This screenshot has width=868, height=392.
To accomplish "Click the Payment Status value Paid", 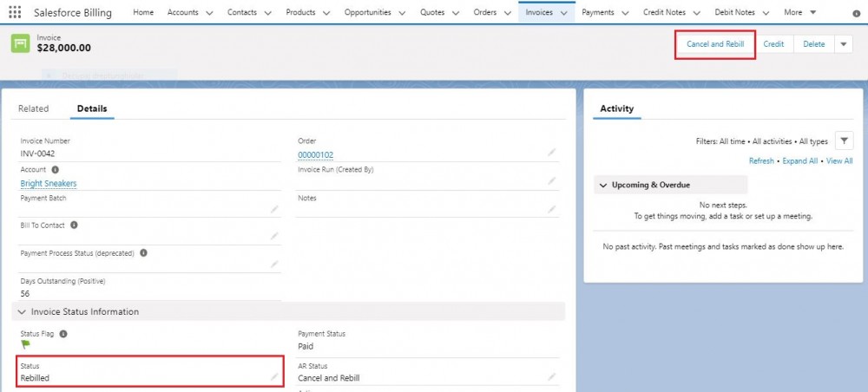I will click(306, 347).
